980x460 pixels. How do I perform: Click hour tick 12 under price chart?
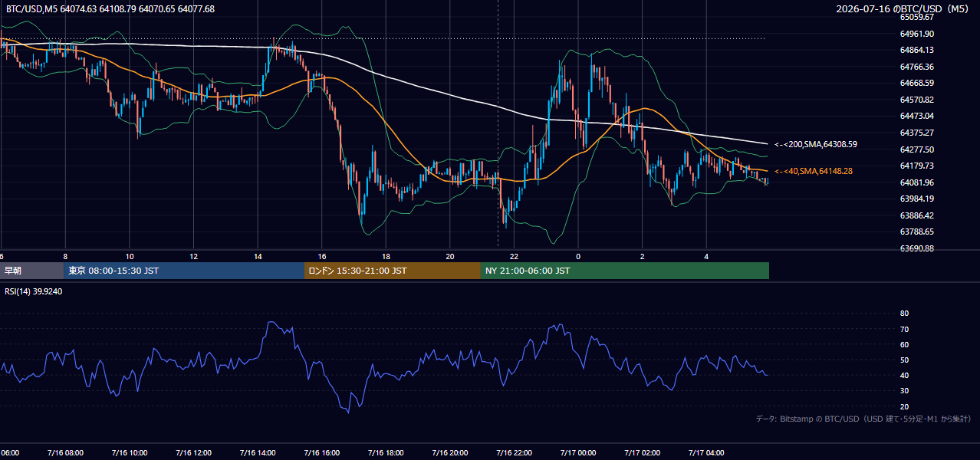tap(193, 256)
